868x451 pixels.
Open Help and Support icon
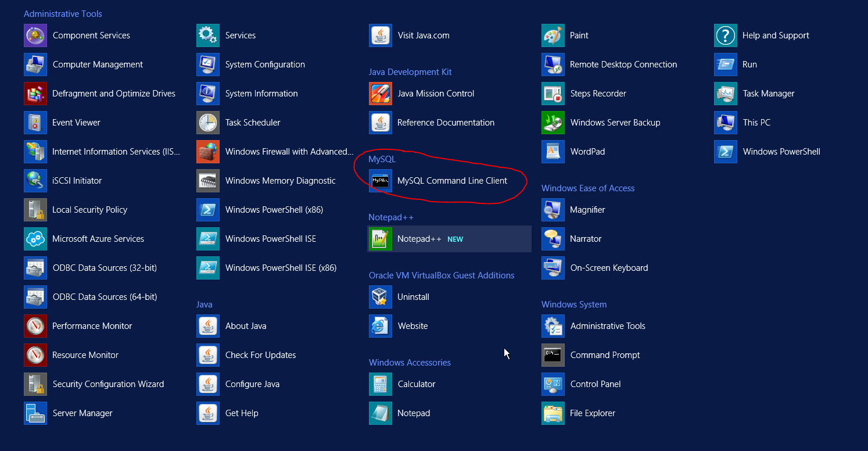(x=726, y=35)
